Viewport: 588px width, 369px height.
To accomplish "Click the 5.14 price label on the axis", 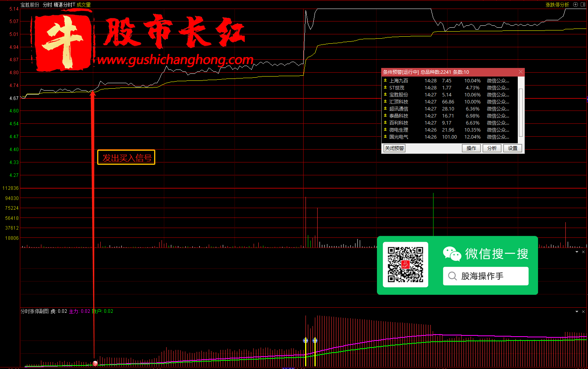I will tap(14, 9).
